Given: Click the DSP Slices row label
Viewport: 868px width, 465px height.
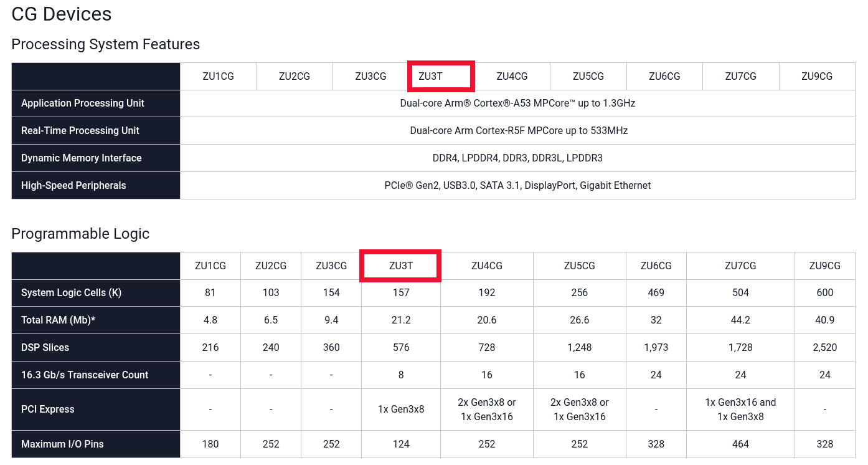Looking at the screenshot, I should [x=45, y=348].
